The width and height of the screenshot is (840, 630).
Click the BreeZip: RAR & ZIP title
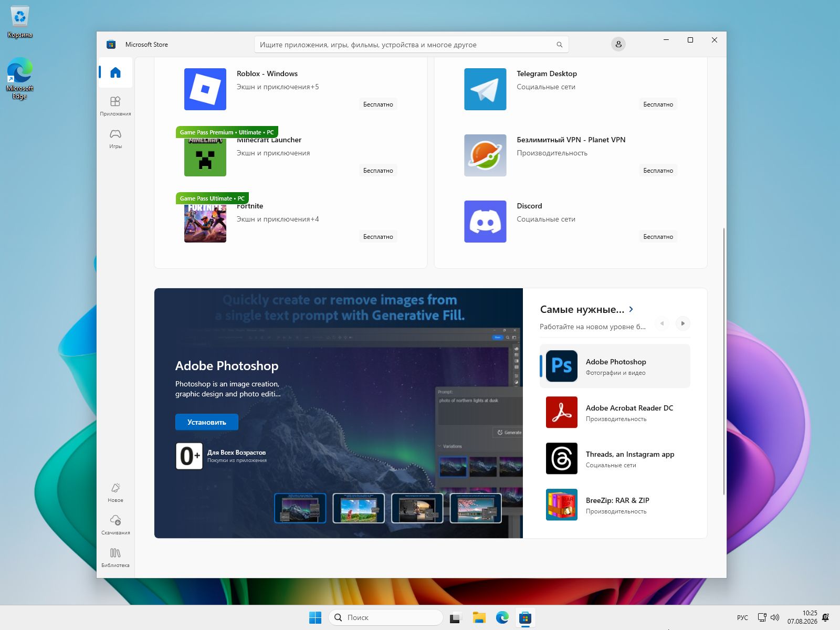click(617, 500)
